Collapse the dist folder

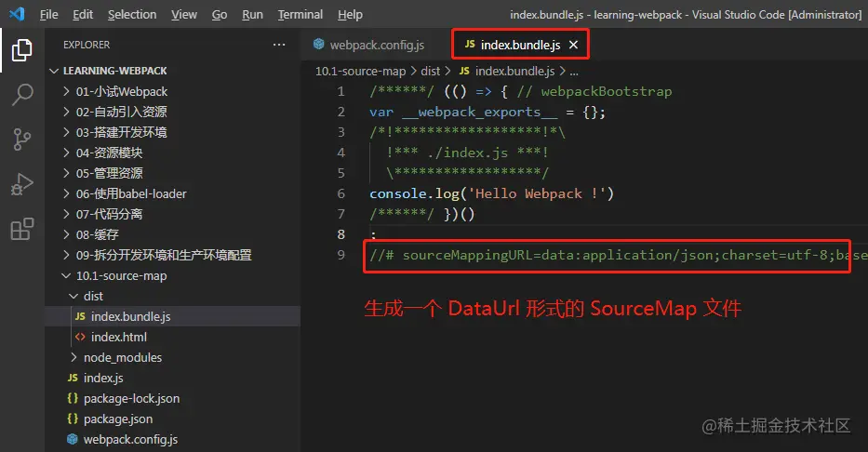pos(73,296)
